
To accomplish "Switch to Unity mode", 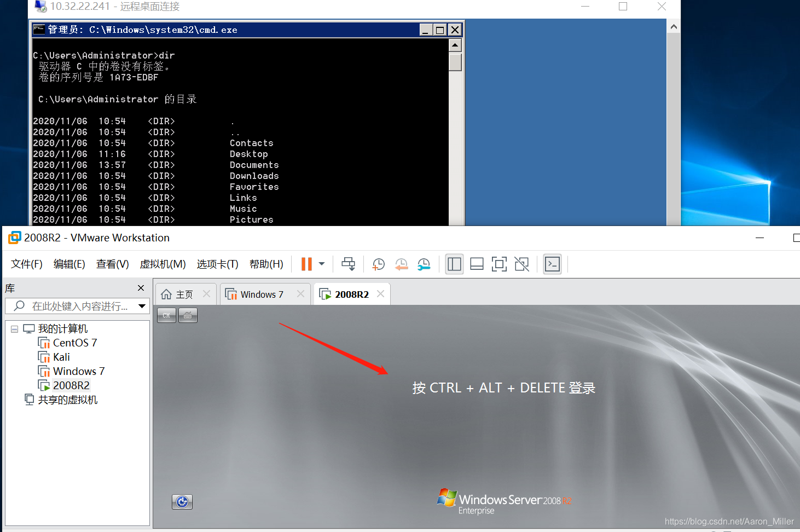I will tap(521, 264).
